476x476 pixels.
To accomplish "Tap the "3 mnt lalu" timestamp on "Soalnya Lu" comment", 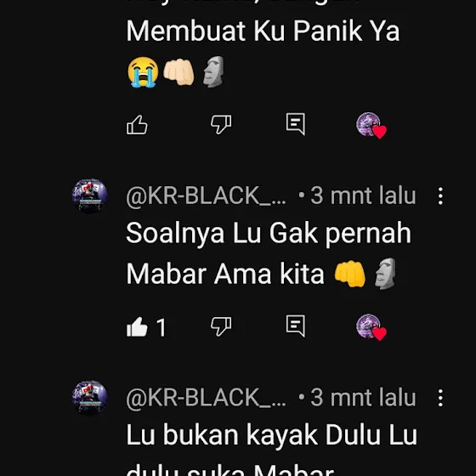I will (363, 196).
